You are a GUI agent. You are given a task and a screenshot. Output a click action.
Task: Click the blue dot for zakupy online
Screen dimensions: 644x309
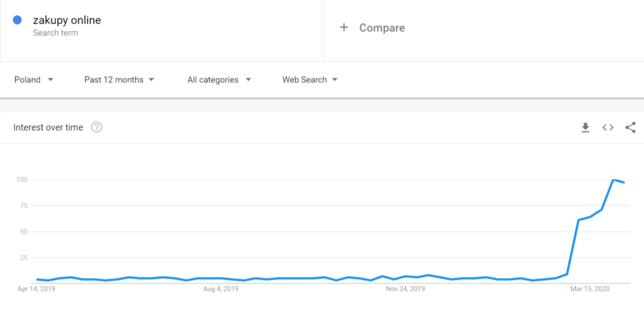[x=17, y=20]
